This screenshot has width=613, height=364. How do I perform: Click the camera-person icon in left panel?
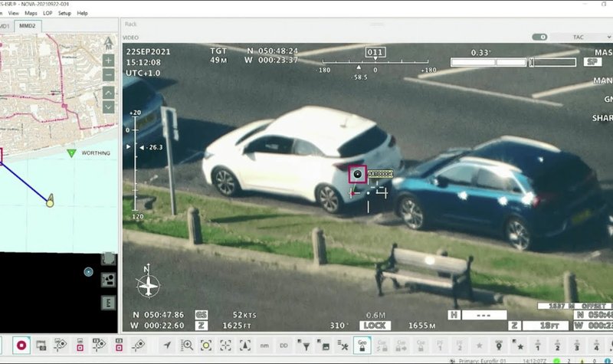tap(108, 280)
